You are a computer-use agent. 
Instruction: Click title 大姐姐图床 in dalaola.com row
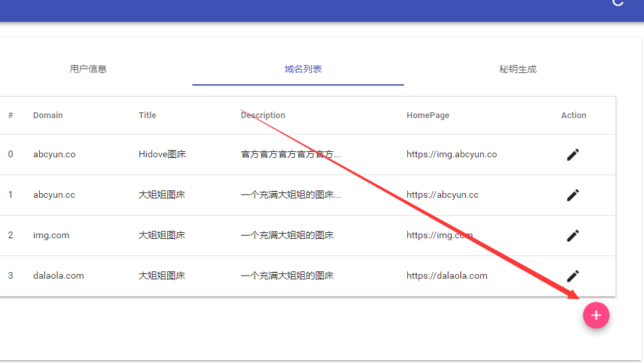(x=162, y=275)
